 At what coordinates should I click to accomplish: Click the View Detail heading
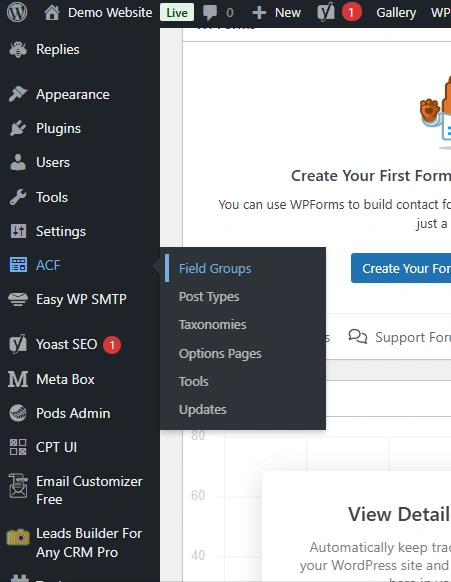pyautogui.click(x=399, y=514)
